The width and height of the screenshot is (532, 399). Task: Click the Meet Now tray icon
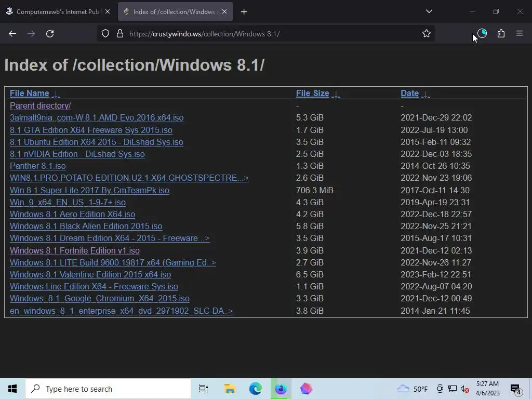[x=440, y=389]
